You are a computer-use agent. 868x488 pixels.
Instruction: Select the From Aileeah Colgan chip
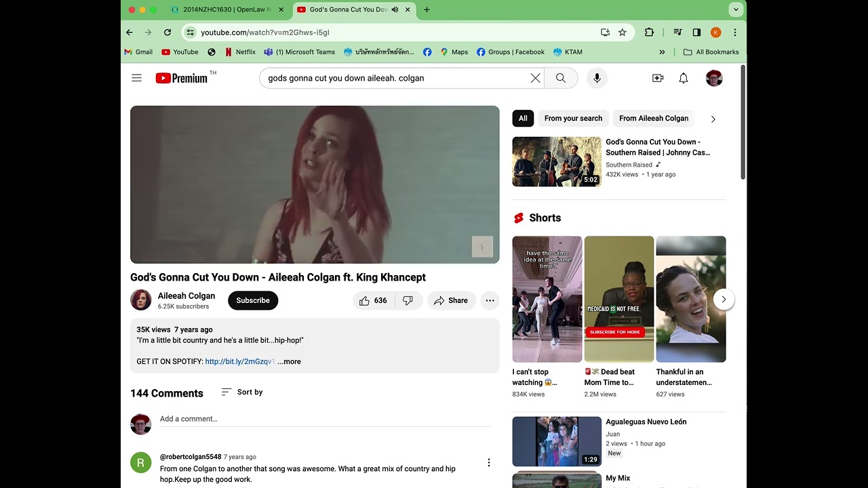(654, 118)
